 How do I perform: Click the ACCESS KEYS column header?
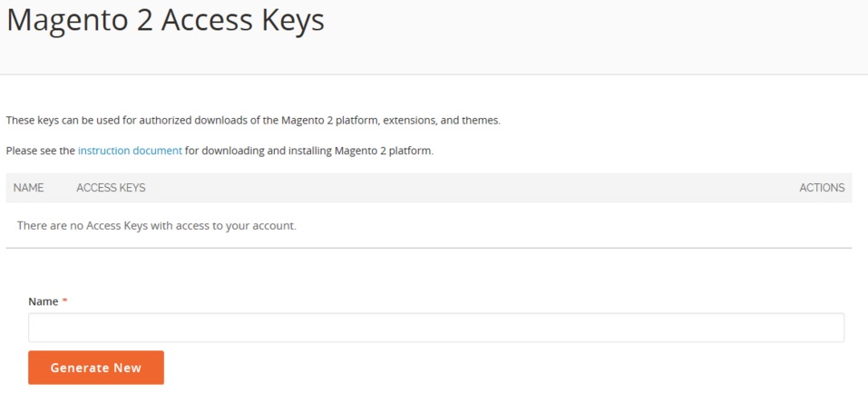pyautogui.click(x=111, y=188)
